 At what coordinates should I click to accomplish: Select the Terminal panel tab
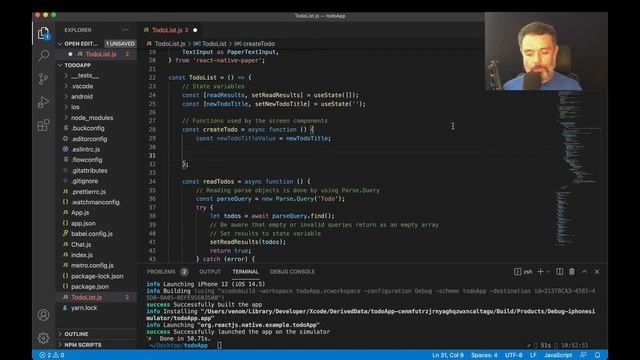[245, 271]
